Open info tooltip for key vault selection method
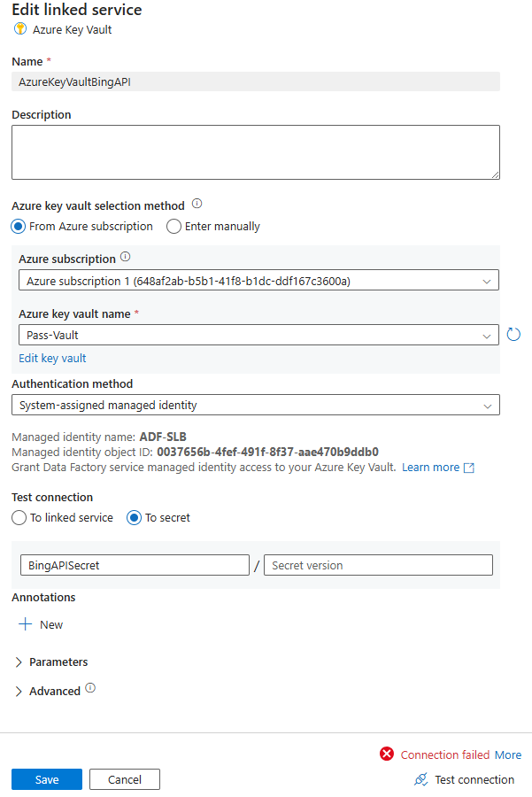The height and width of the screenshot is (797, 532). 197,204
